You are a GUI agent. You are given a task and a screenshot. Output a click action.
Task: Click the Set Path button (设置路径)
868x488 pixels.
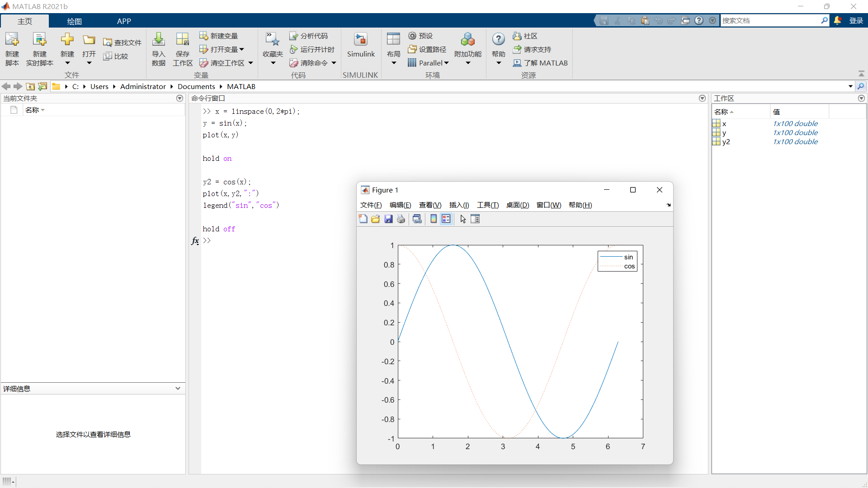[427, 49]
